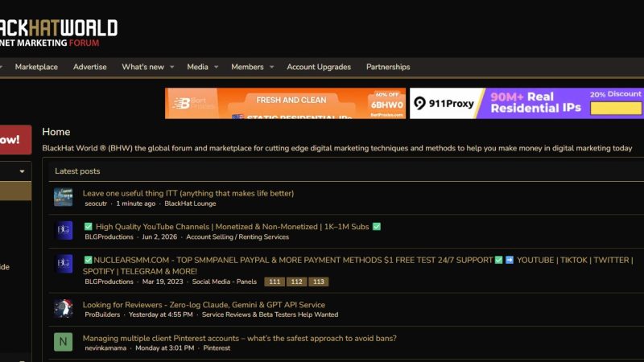Jump to page 111 of the NUCLEARSMM thread
Image resolution: width=644 pixels, height=362 pixels.
[x=275, y=282]
